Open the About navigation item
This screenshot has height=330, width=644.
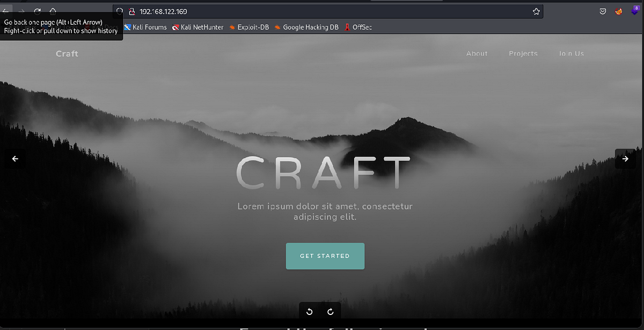click(477, 53)
